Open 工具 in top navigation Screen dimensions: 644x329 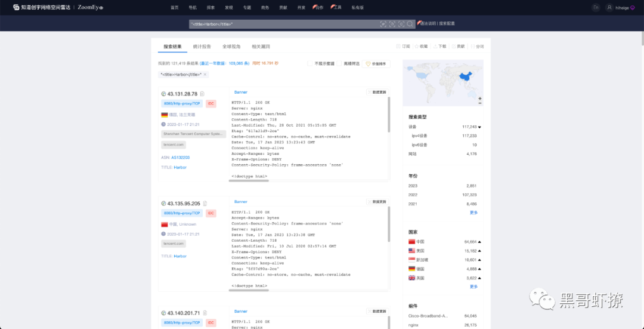(337, 7)
